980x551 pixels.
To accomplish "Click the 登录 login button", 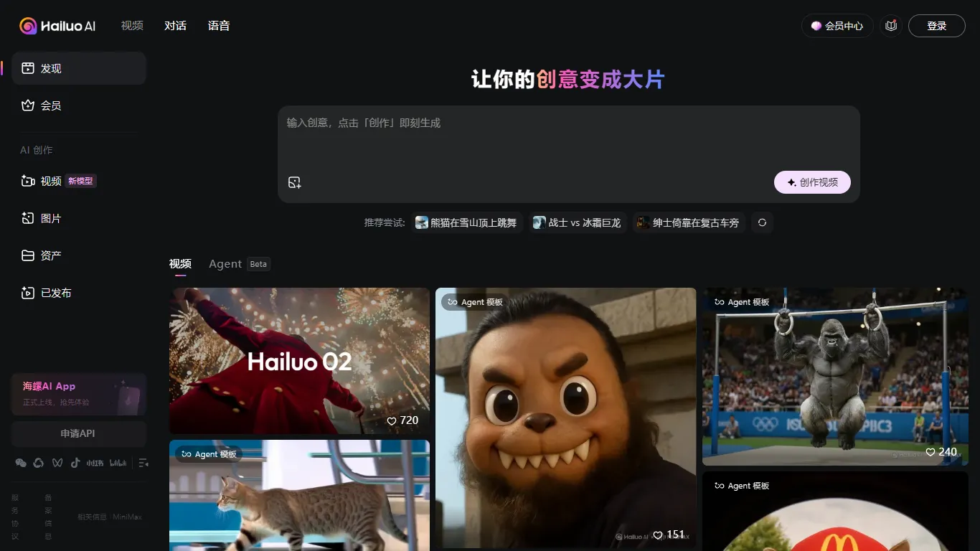I will [936, 25].
